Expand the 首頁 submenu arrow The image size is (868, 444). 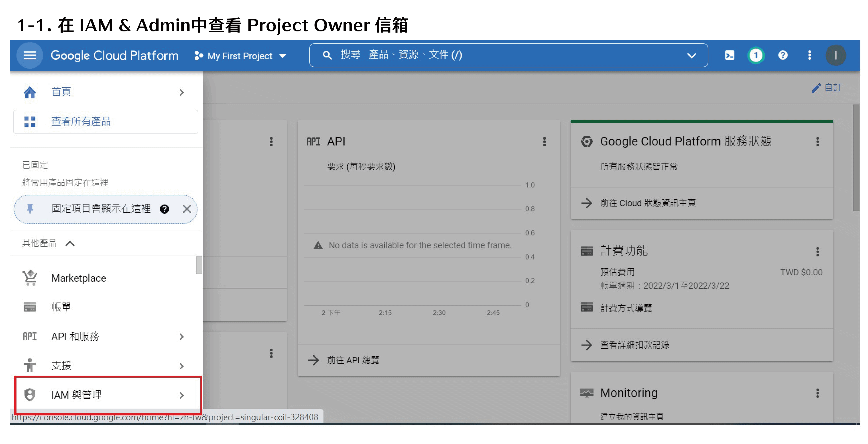(182, 92)
